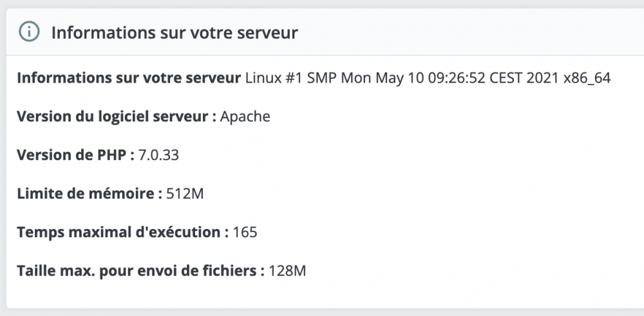Click the panel header title next to the info icon
The height and width of the screenshot is (316, 644).
[x=174, y=32]
